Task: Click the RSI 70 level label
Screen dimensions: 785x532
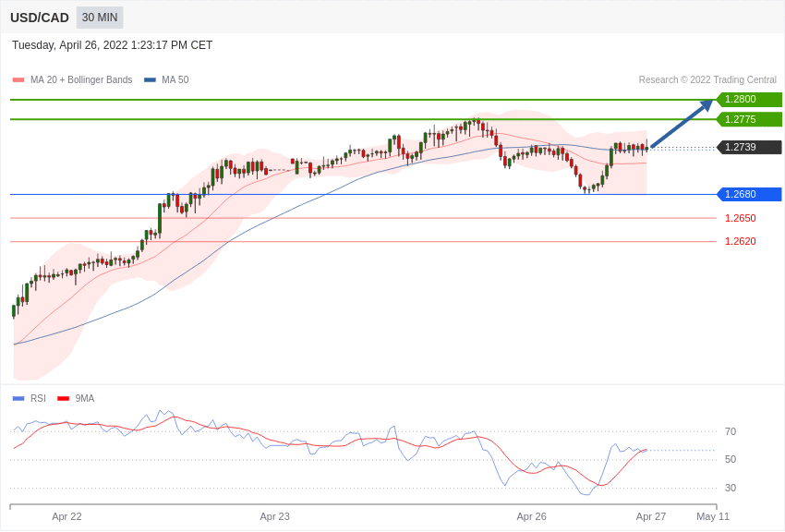Action: 731,431
